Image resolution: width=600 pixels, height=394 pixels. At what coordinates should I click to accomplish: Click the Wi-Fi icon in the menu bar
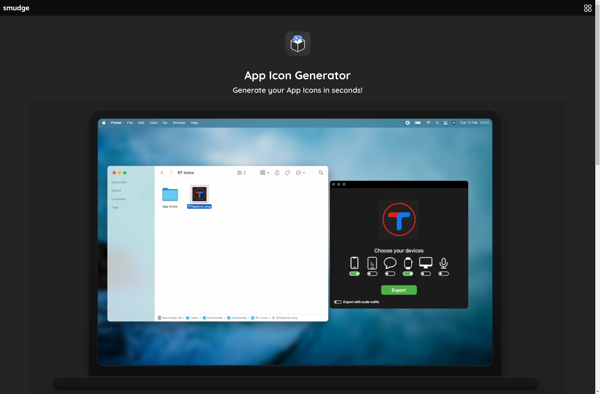[428, 123]
